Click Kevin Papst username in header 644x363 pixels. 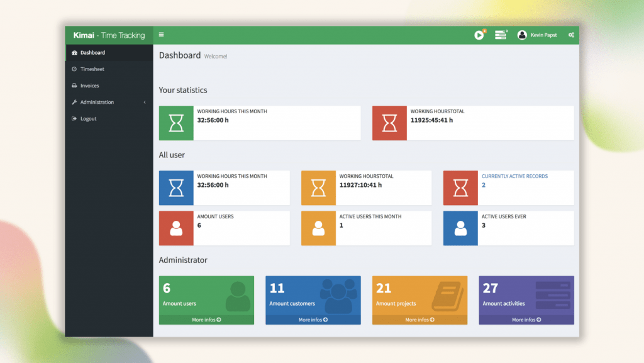click(543, 35)
